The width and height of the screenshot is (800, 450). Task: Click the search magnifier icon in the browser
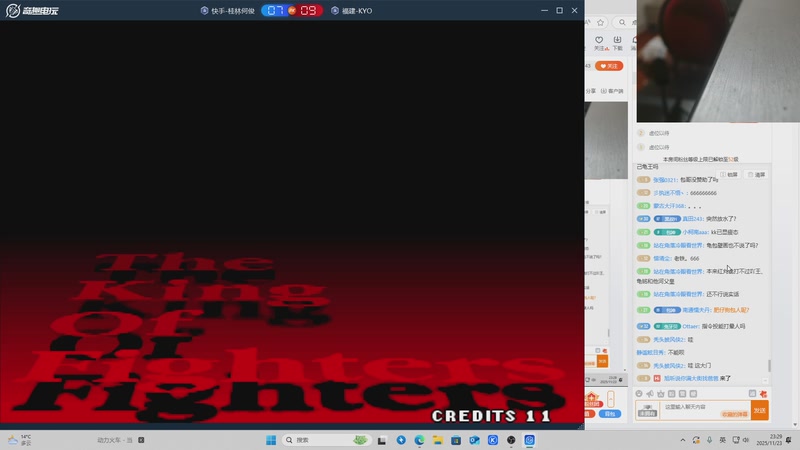(622, 22)
